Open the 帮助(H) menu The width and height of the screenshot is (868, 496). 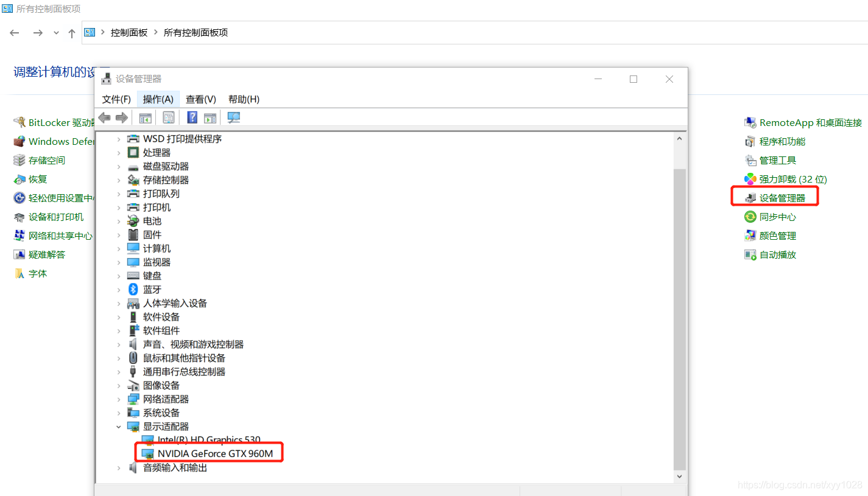pos(244,99)
